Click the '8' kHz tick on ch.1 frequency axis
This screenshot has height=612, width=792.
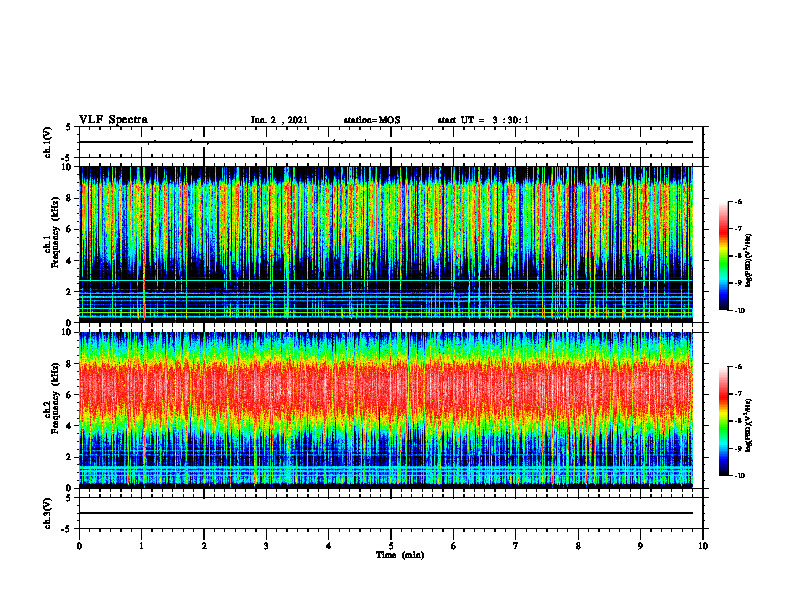click(70, 198)
